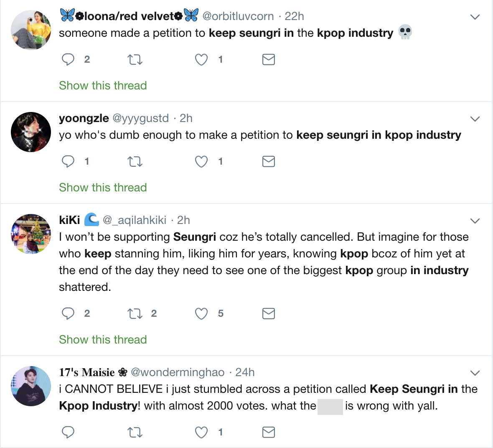Send orbitluvcorn's tweet via direct message
Screen dimensions: 493x448
click(268, 59)
